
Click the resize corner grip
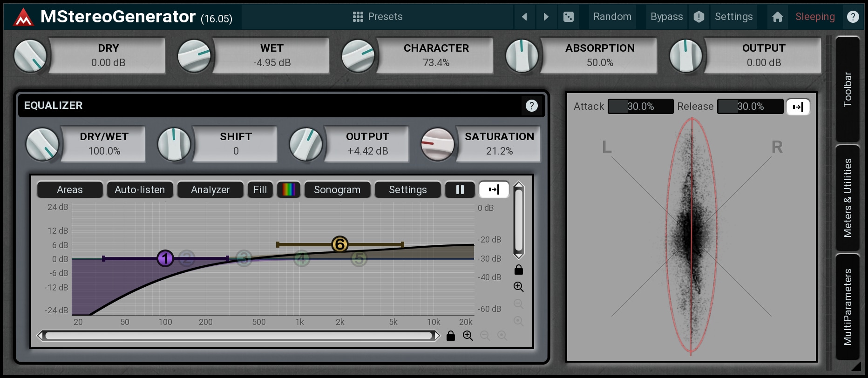point(856,366)
